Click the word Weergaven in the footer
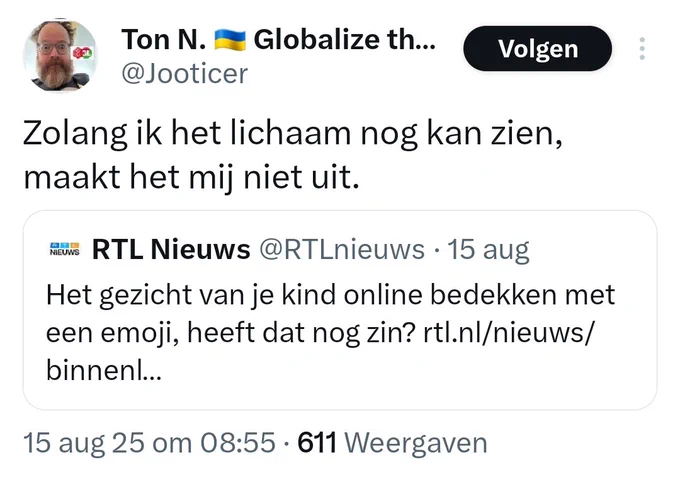The height and width of the screenshot is (479, 680). tap(416, 443)
